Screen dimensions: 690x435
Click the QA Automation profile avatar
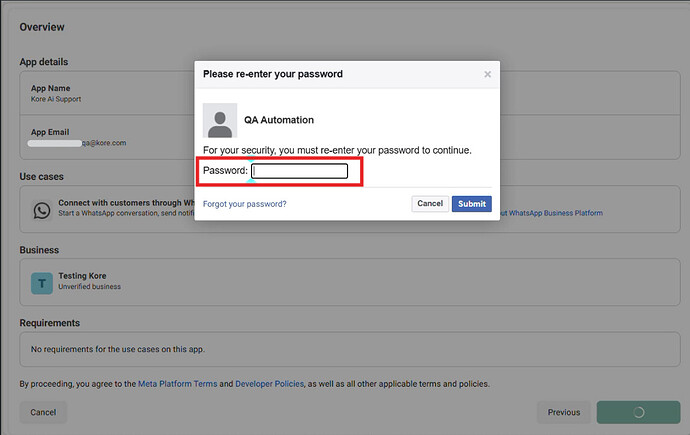tap(220, 120)
